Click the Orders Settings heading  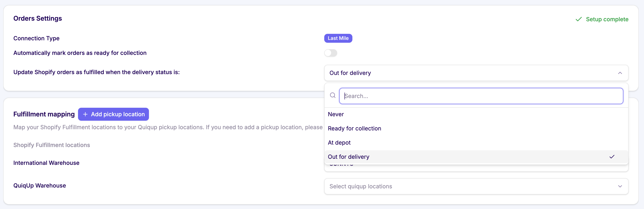(37, 18)
